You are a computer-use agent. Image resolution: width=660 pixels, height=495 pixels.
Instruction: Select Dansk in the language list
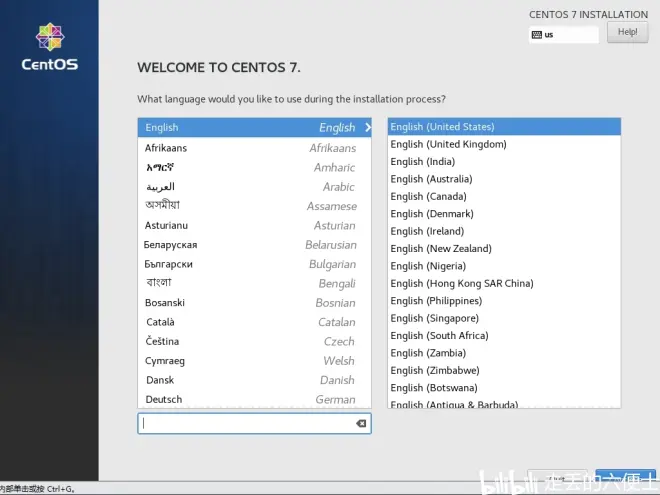point(254,380)
